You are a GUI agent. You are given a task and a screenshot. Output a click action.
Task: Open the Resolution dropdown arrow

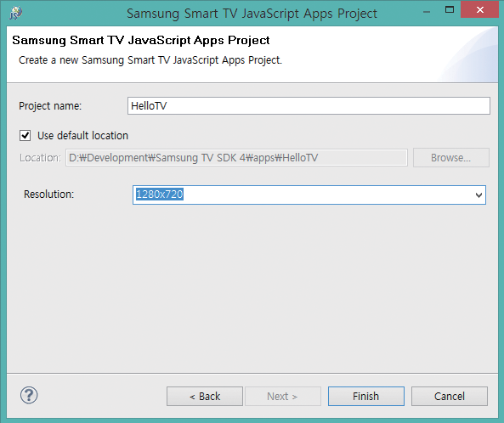479,195
